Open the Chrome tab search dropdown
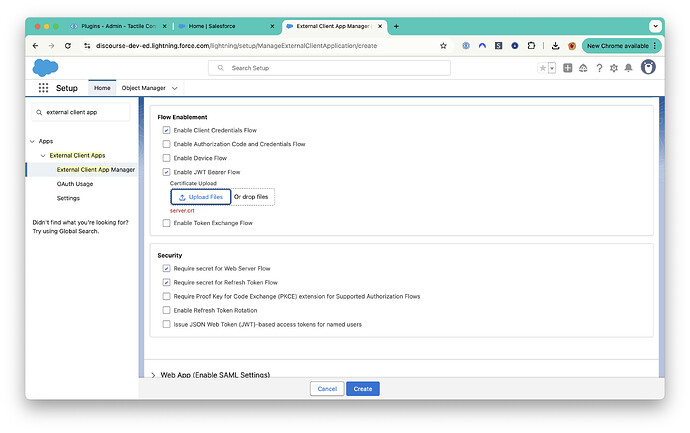 [655, 26]
